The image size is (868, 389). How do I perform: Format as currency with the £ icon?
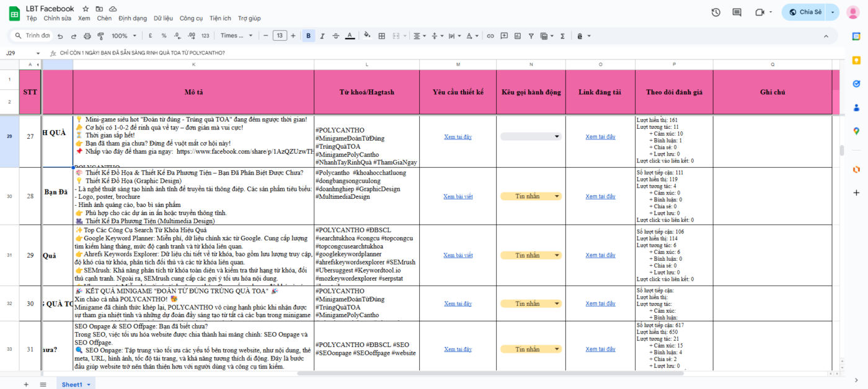click(151, 36)
